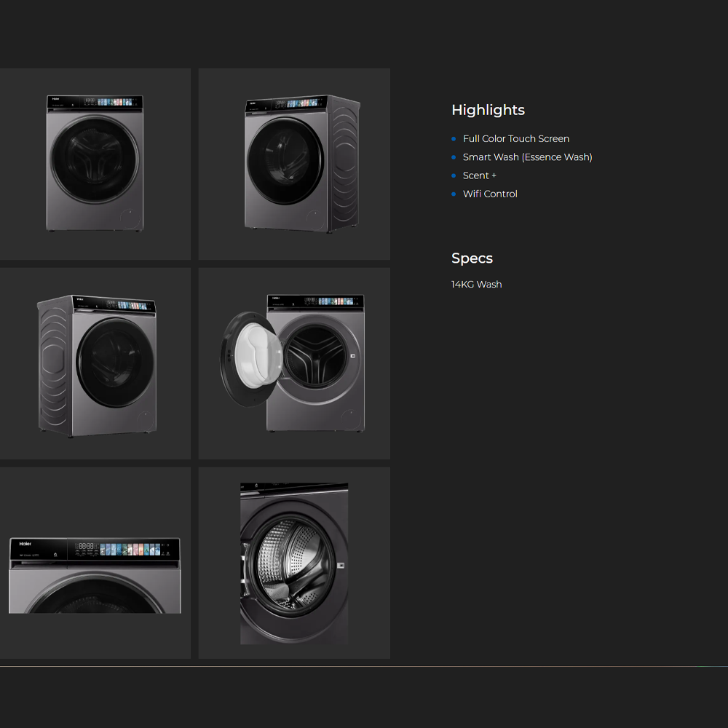Select the left-angled washer view thumbnail

[x=95, y=363]
